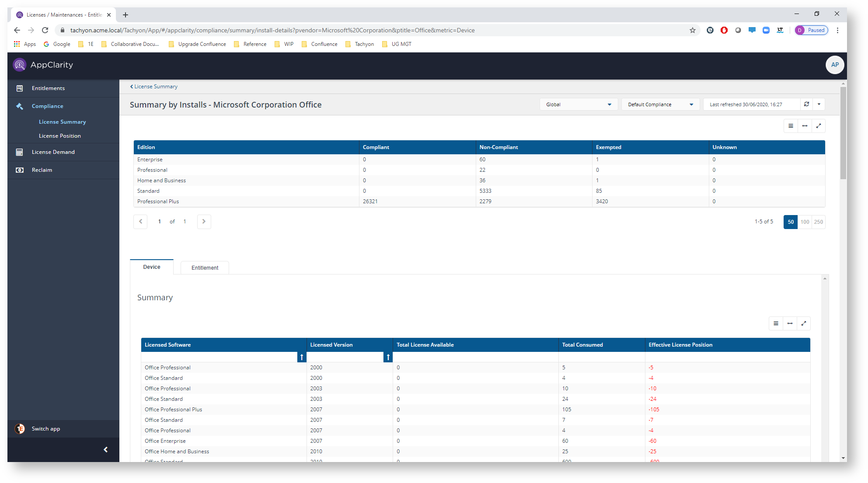Click the main page vertical scrollbar

coord(843,133)
